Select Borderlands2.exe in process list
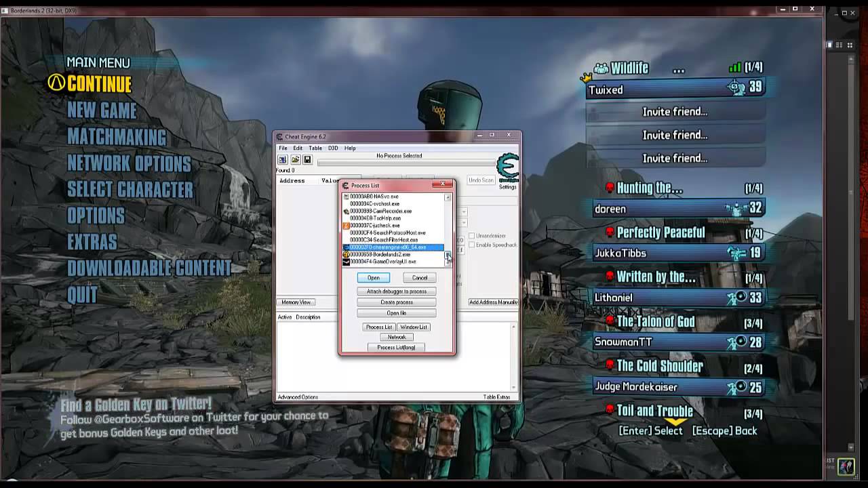The height and width of the screenshot is (488, 868). click(393, 254)
